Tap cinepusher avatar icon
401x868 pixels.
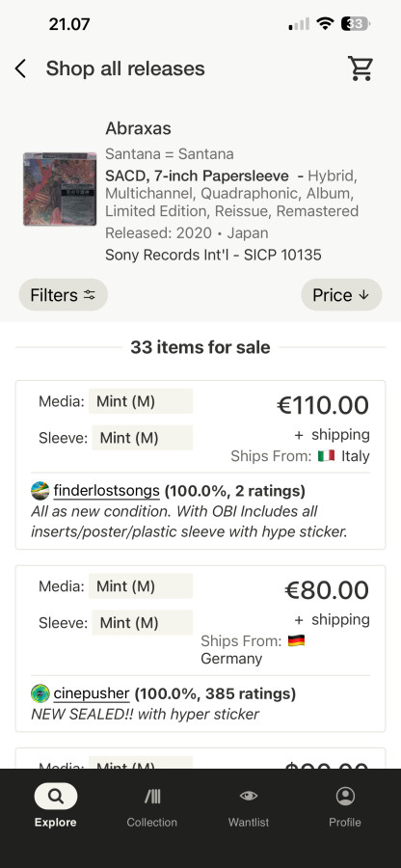pos(40,693)
